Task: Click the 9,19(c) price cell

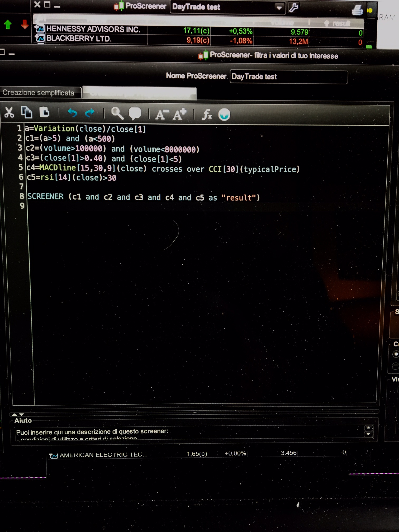Action: tap(198, 40)
